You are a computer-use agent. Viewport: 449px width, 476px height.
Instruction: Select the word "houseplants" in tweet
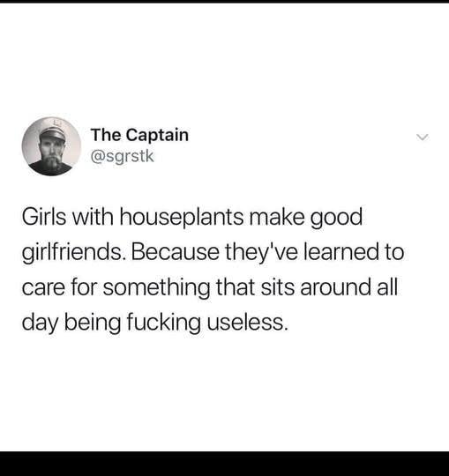182,217
